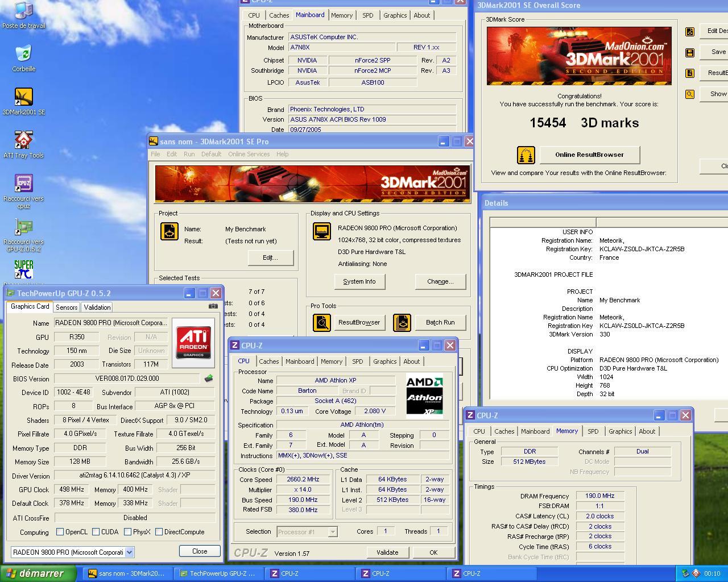Click the Core Speed value 2660.2 MHz

pyautogui.click(x=303, y=479)
